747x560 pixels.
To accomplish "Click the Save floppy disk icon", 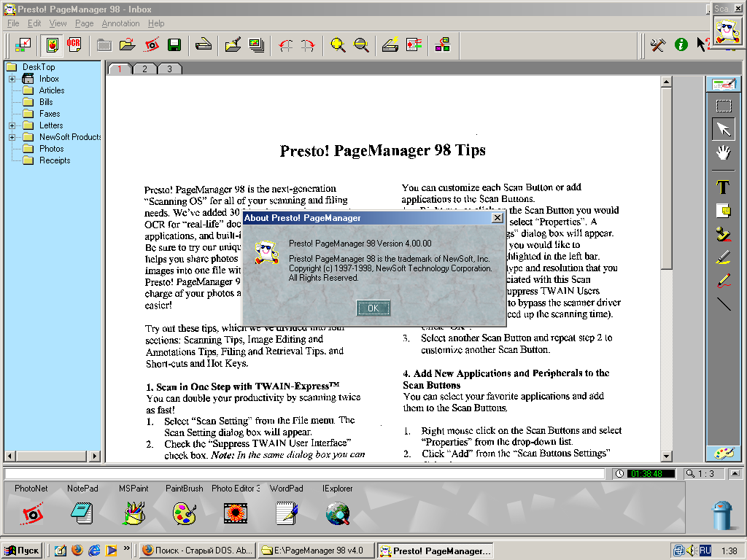I will tap(174, 44).
